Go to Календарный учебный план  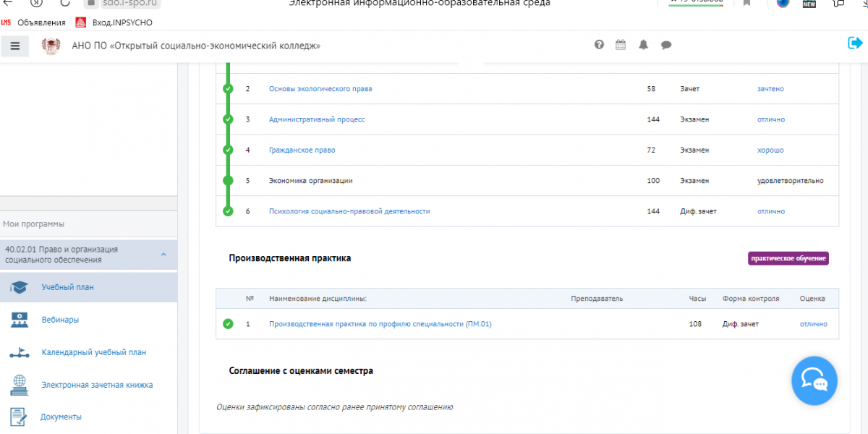point(93,352)
